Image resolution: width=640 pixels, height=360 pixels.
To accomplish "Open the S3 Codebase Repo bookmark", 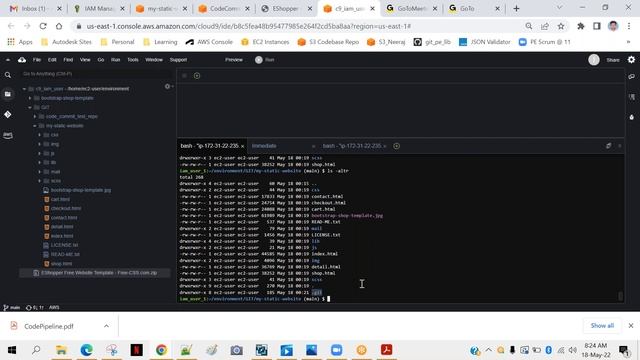I will (x=328, y=42).
